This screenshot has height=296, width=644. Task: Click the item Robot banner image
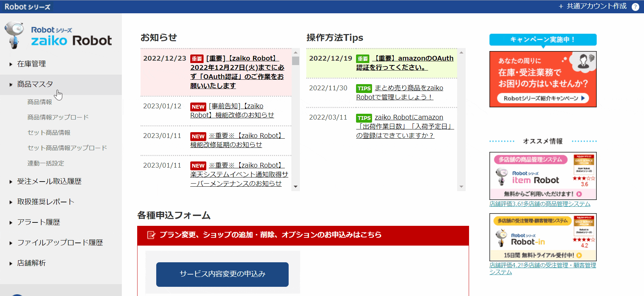[543, 176]
